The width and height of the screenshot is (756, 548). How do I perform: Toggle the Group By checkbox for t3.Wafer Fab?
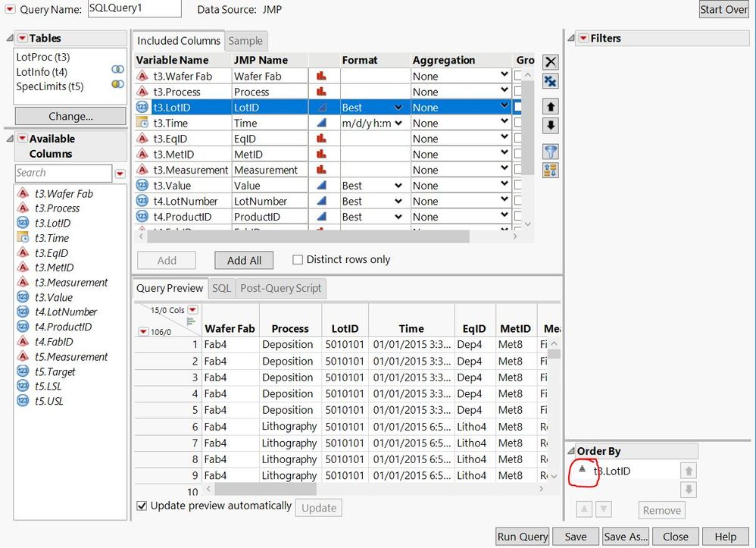(518, 75)
